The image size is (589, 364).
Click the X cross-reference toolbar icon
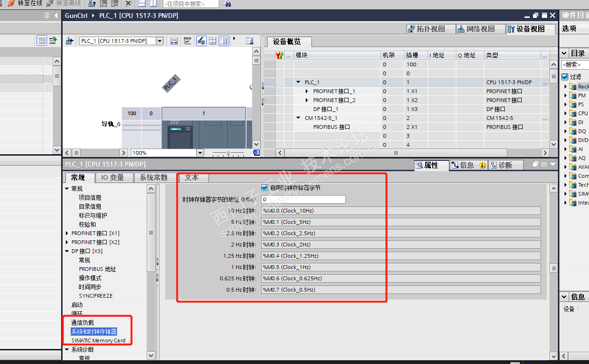point(128,3)
